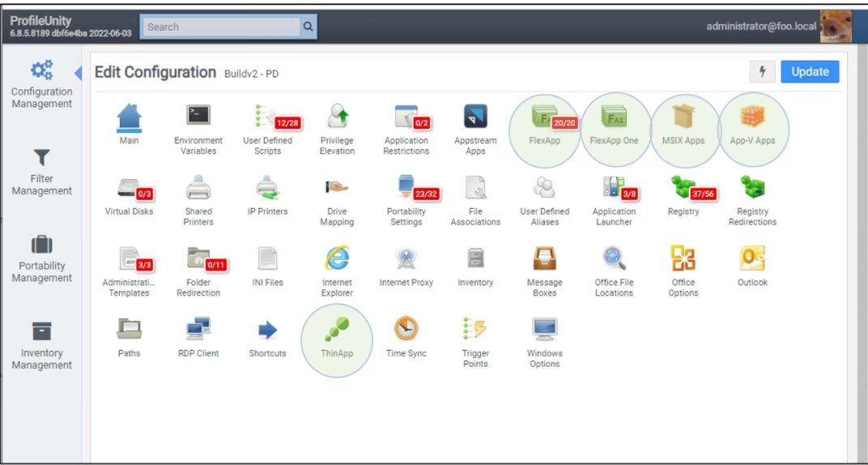Open Message Boxes module
868x465 pixels.
click(x=545, y=271)
